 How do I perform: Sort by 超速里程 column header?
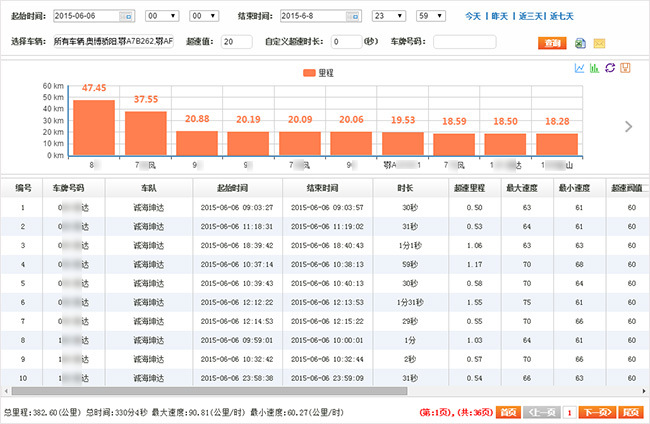475,188
